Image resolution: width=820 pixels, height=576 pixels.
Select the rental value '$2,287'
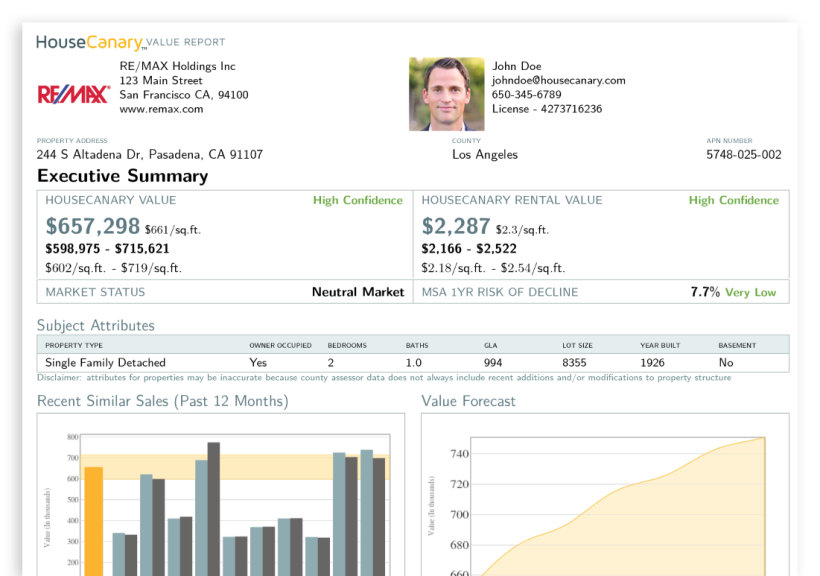456,227
